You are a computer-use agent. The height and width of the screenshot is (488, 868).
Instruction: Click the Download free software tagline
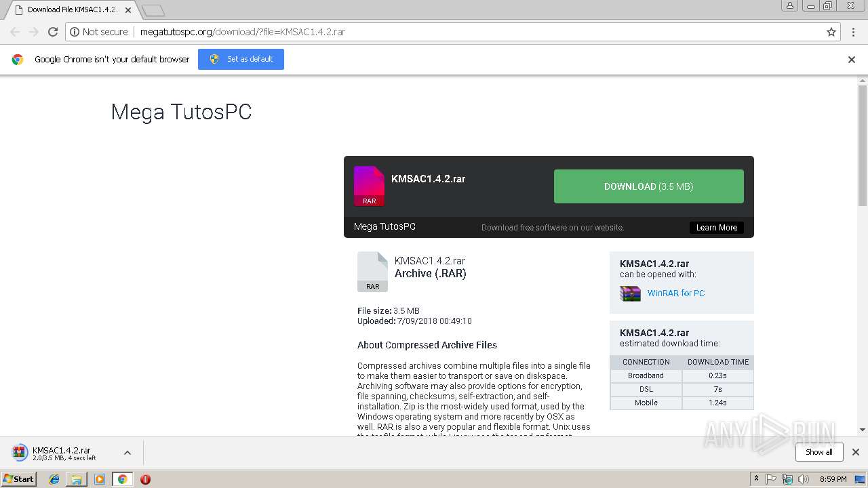553,228
